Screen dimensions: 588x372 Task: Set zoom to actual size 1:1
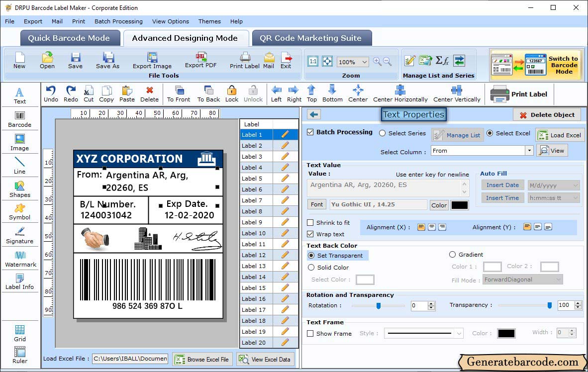click(313, 62)
